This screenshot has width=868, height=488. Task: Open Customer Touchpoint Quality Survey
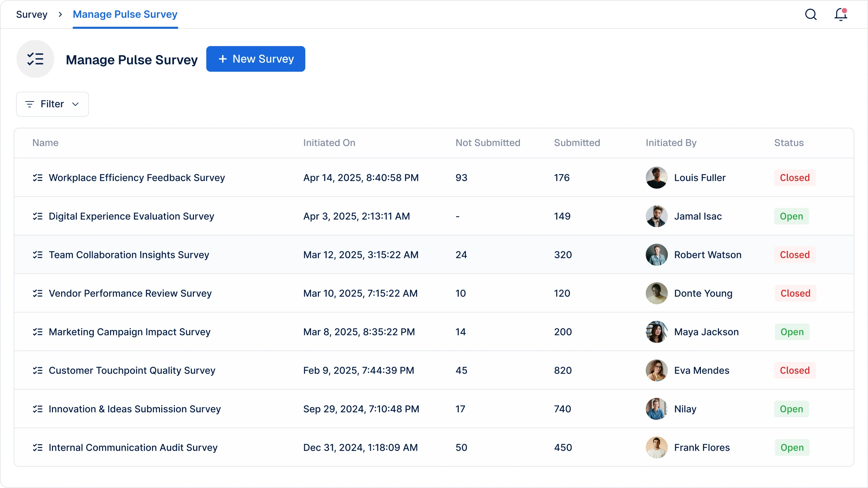pos(132,370)
